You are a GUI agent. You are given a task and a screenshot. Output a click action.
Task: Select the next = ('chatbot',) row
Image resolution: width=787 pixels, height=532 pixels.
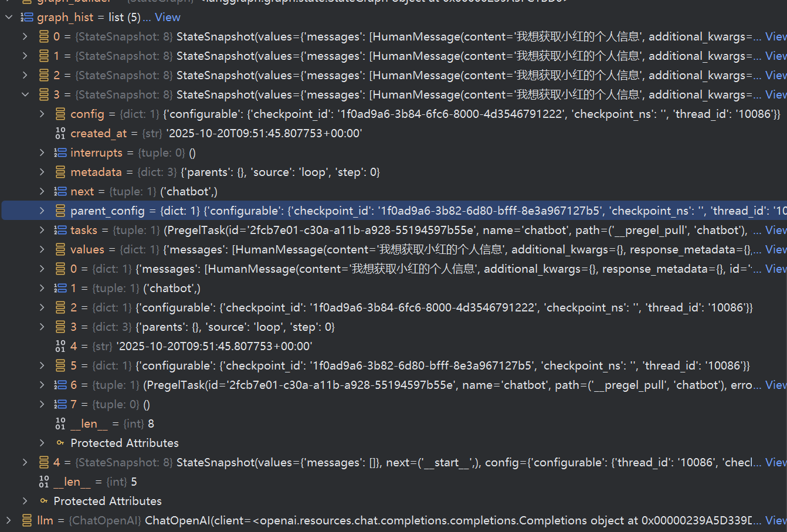[144, 191]
